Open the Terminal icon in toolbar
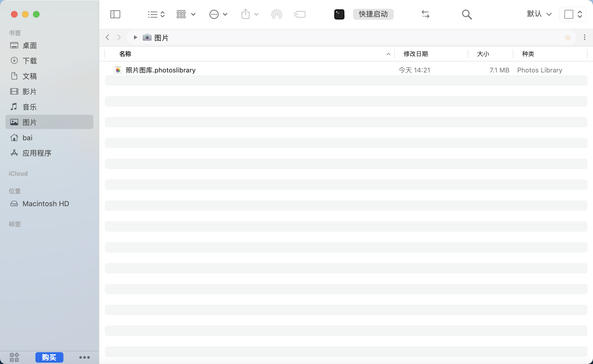The height and width of the screenshot is (364, 593). pyautogui.click(x=339, y=14)
